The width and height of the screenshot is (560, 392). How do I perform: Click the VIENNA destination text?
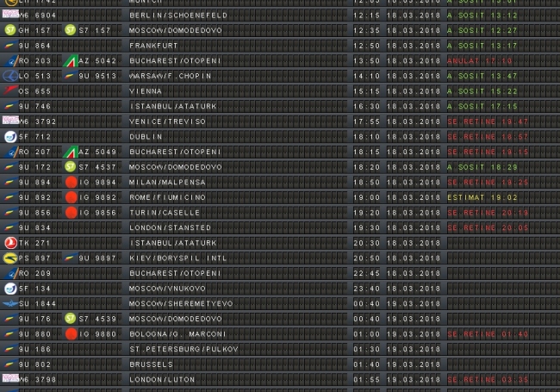pyautogui.click(x=146, y=91)
